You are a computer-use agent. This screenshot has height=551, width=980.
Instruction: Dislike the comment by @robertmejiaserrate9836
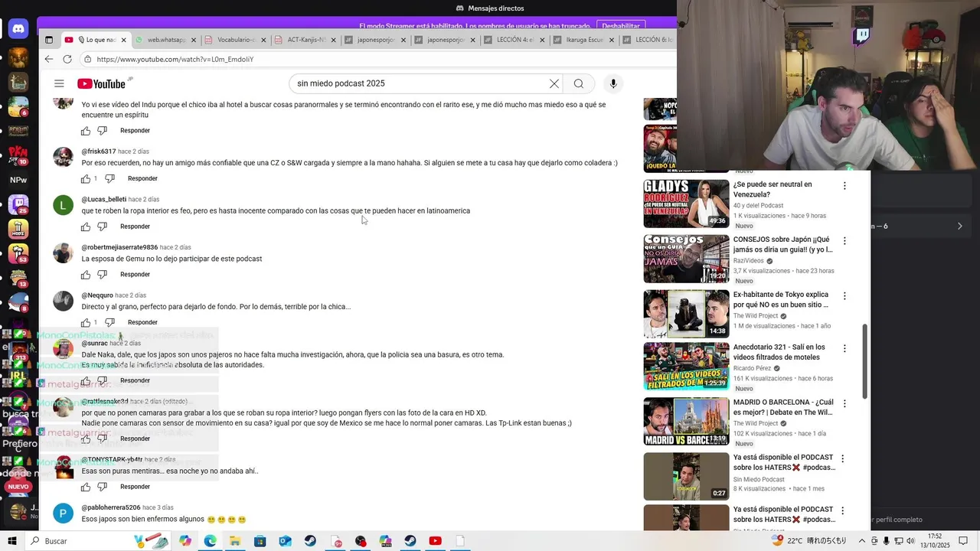click(102, 275)
